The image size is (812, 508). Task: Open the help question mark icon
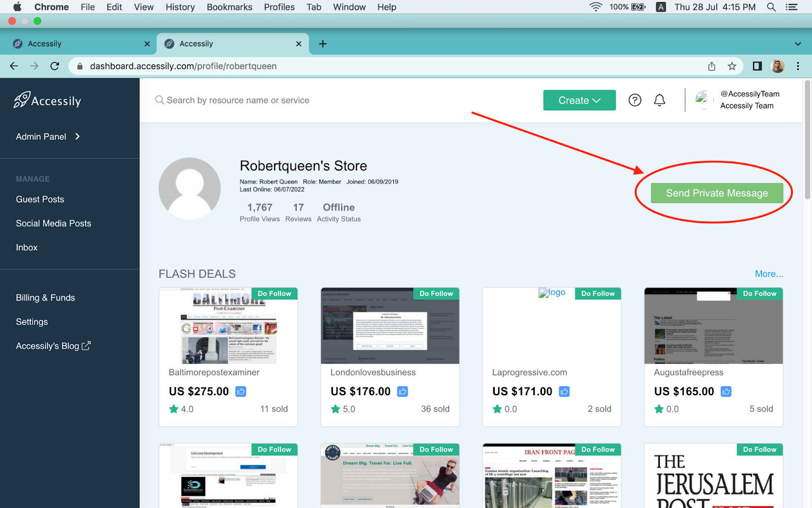click(635, 100)
